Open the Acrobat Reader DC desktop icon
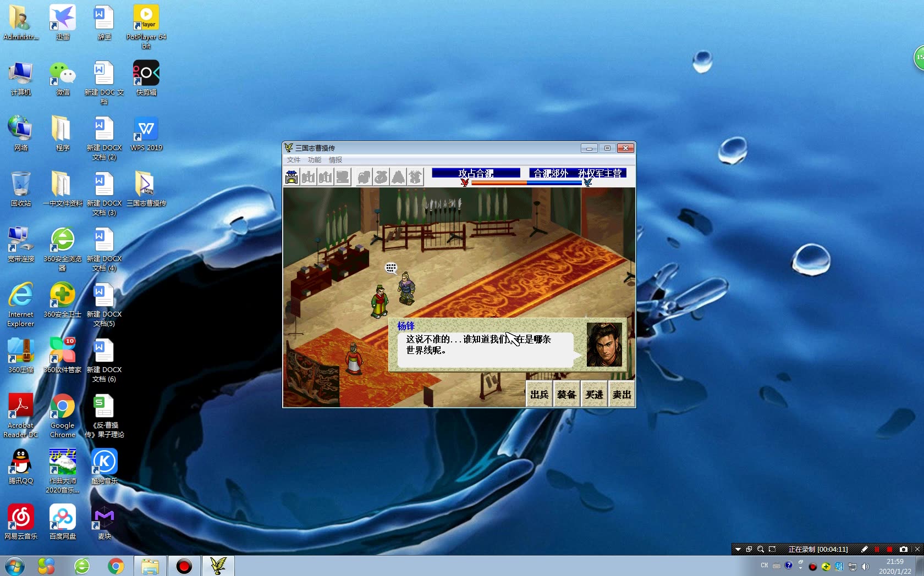The image size is (924, 576). [21, 416]
